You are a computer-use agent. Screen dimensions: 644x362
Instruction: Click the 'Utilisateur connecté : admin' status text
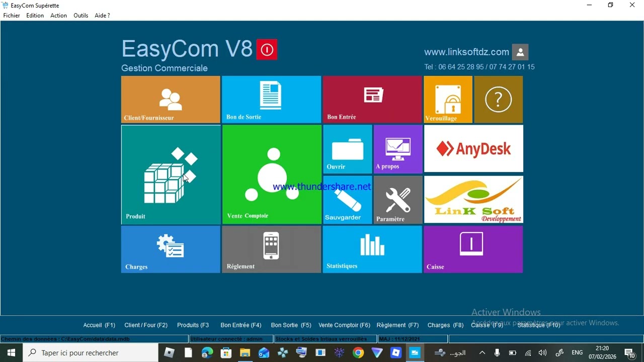click(231, 339)
